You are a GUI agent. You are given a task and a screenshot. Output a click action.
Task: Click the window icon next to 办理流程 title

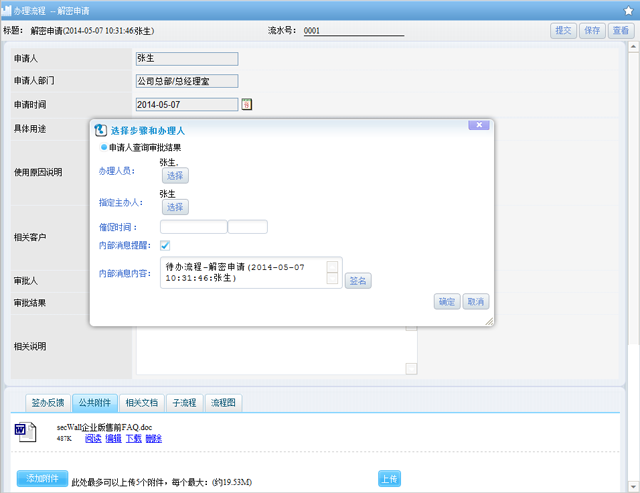coord(9,9)
